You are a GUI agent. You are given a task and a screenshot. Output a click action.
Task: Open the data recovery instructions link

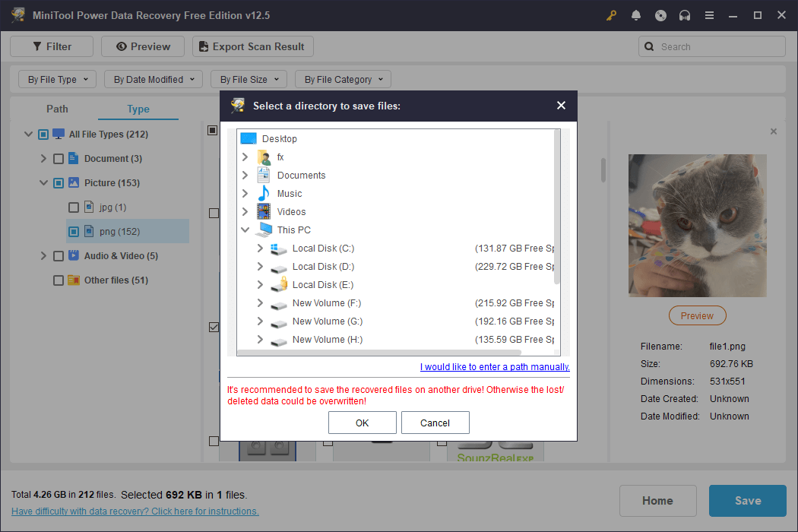(x=135, y=511)
